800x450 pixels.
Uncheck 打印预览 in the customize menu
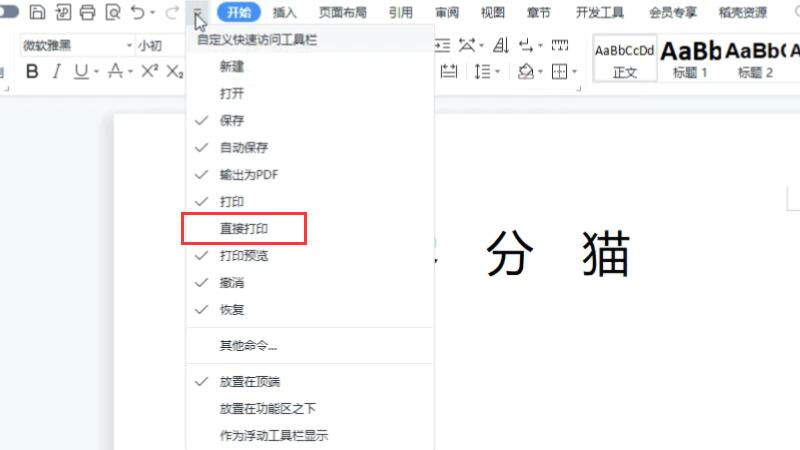point(310,256)
